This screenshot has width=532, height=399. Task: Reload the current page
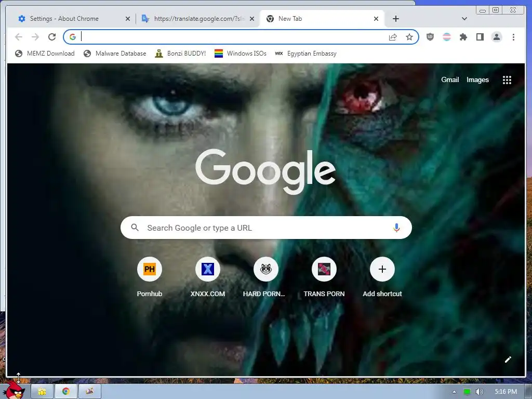(52, 37)
